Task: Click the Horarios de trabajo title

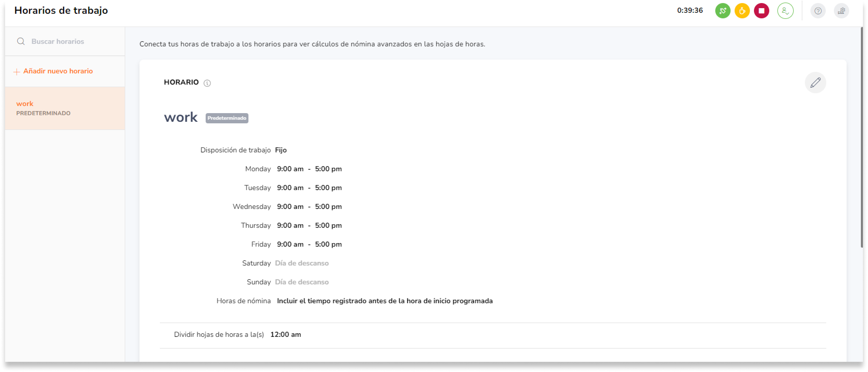Action: (61, 10)
